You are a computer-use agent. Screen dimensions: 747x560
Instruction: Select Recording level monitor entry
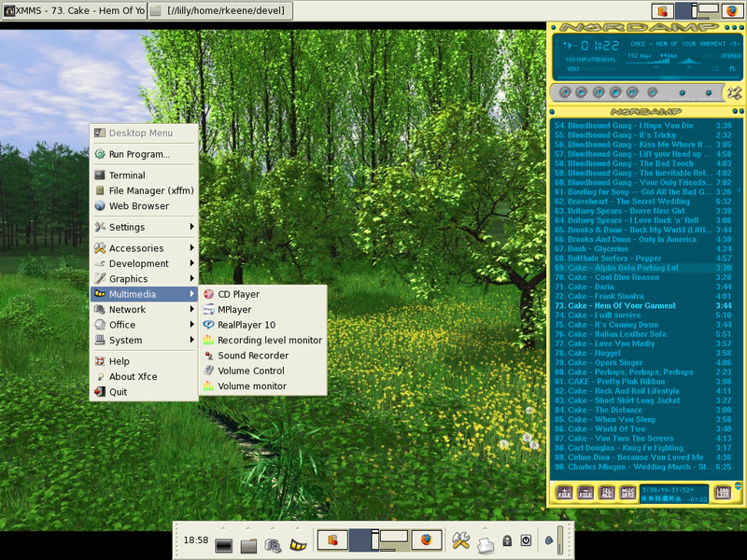tap(263, 340)
